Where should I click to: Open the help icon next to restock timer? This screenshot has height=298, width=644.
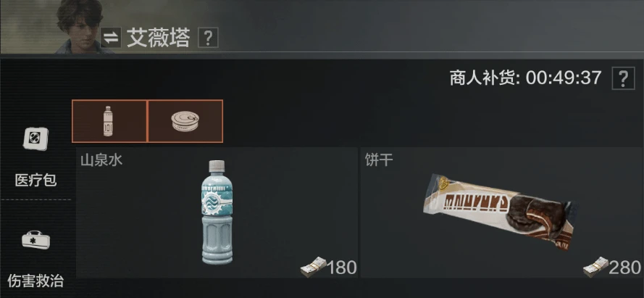[623, 78]
